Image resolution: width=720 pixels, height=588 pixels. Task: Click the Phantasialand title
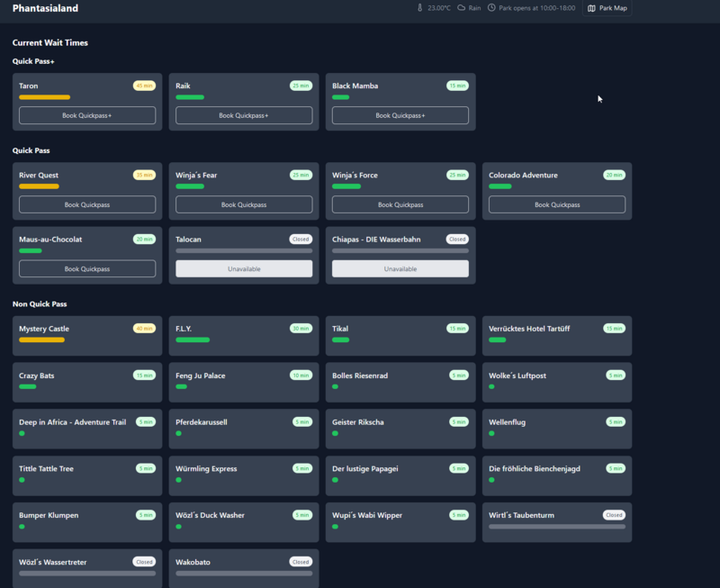(x=45, y=8)
